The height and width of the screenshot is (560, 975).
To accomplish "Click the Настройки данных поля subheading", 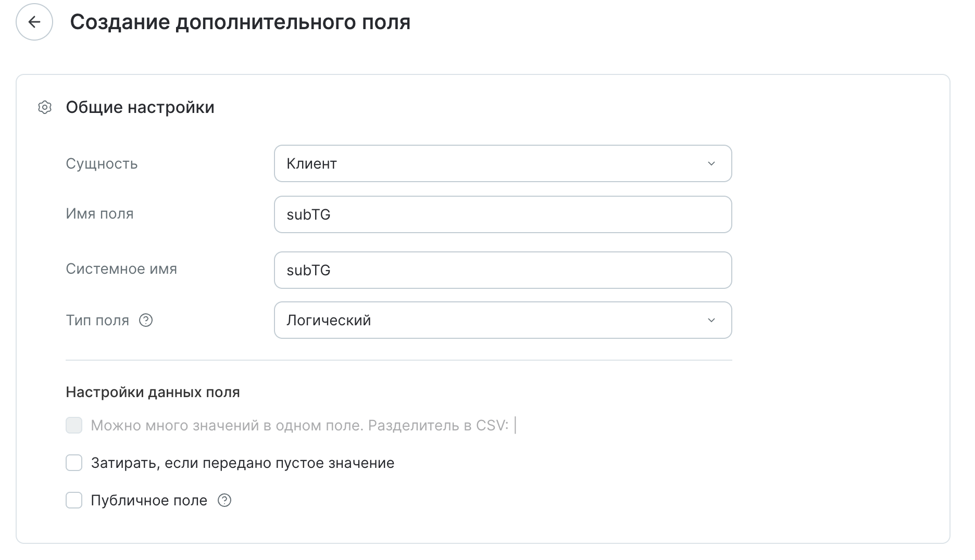I will [153, 392].
